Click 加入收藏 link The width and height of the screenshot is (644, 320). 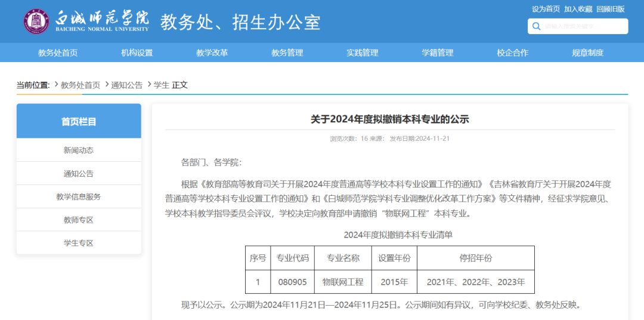coord(578,9)
